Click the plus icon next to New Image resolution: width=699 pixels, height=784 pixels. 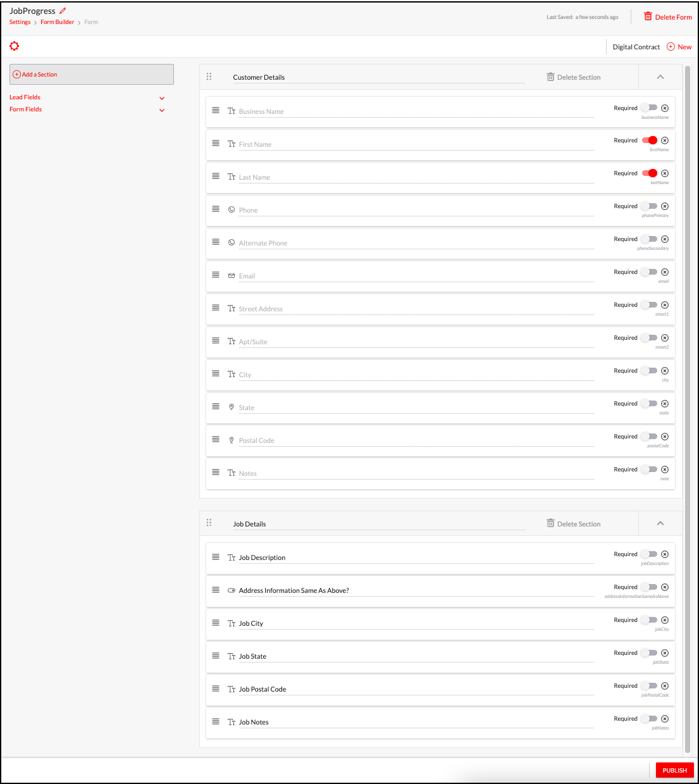coord(671,47)
